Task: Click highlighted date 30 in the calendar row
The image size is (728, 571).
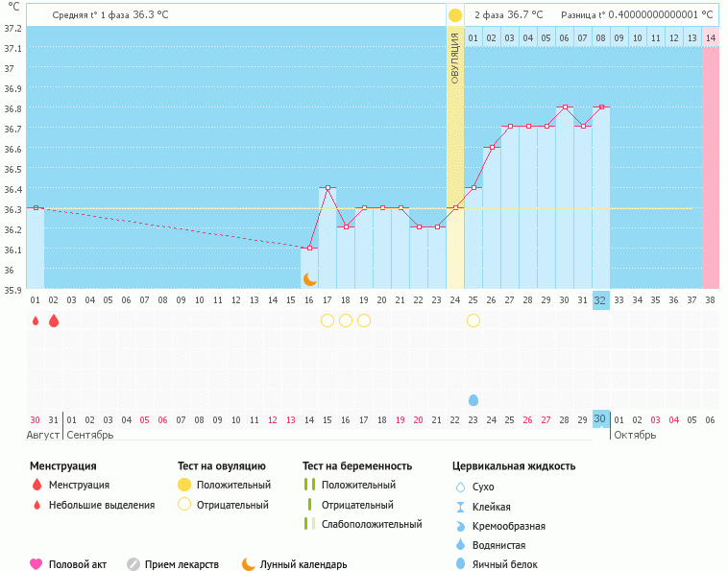Action: [x=600, y=419]
